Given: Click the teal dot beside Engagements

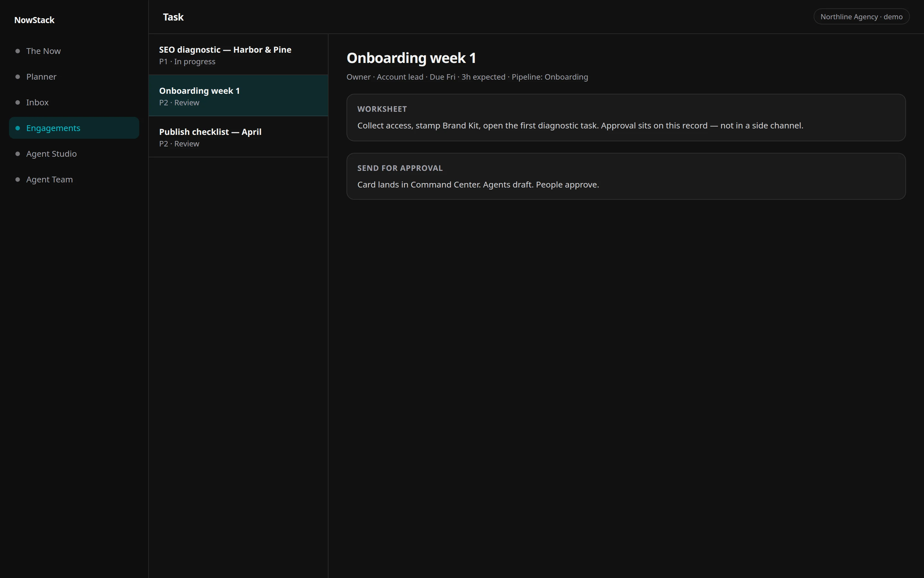Looking at the screenshot, I should (x=18, y=128).
